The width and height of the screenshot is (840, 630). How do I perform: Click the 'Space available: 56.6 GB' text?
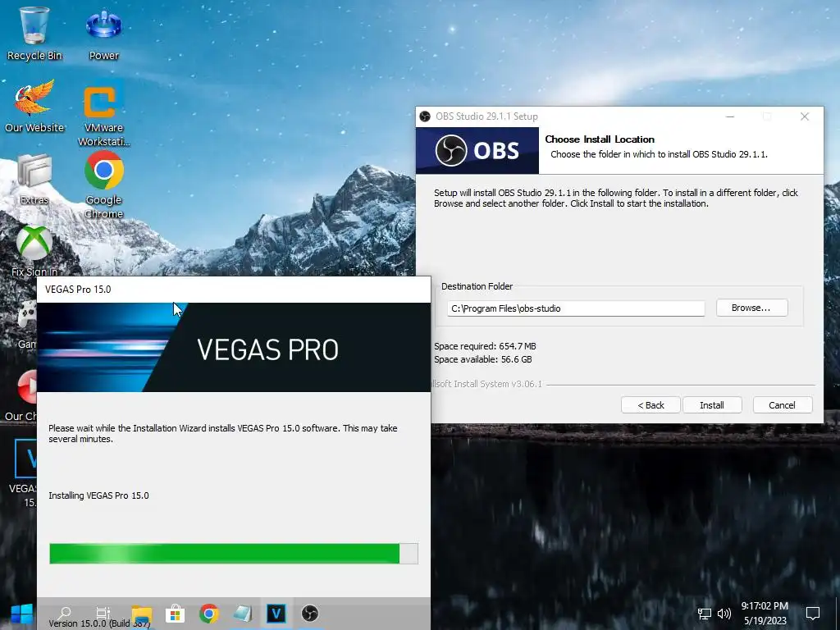[x=482, y=359]
